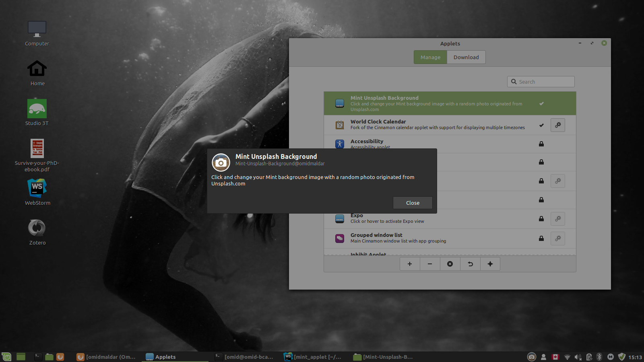Open the Linux Mint menu button

click(x=6, y=357)
